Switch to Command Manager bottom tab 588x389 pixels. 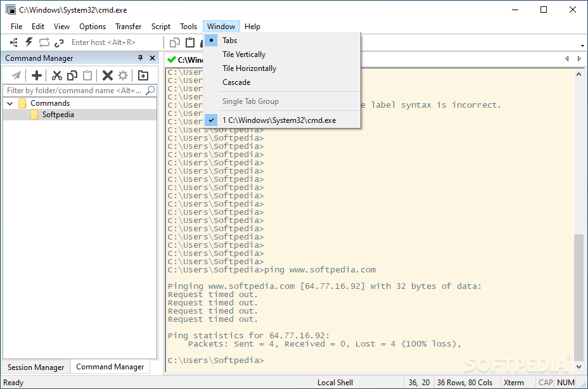tap(110, 367)
